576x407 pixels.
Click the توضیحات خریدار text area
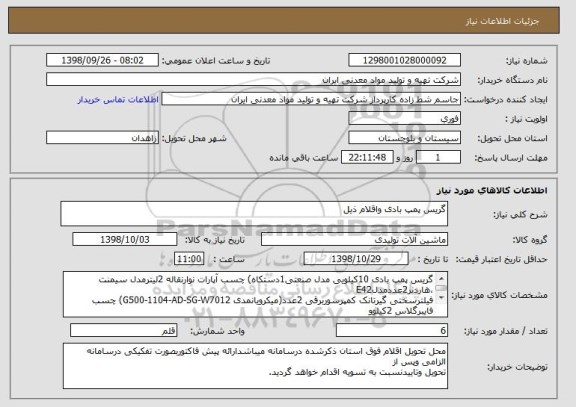[x=255, y=366]
